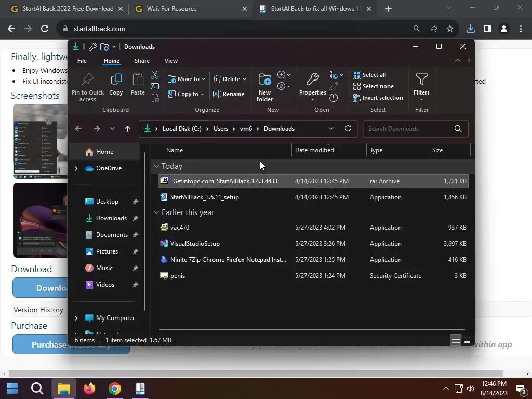The width and height of the screenshot is (532, 399).
Task: Click Users in the address breadcrumb
Action: (x=220, y=129)
